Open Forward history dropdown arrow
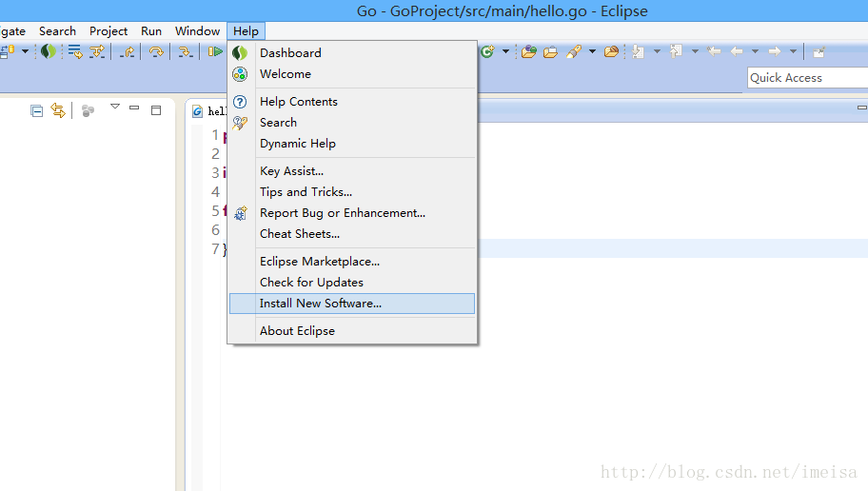 coord(793,51)
